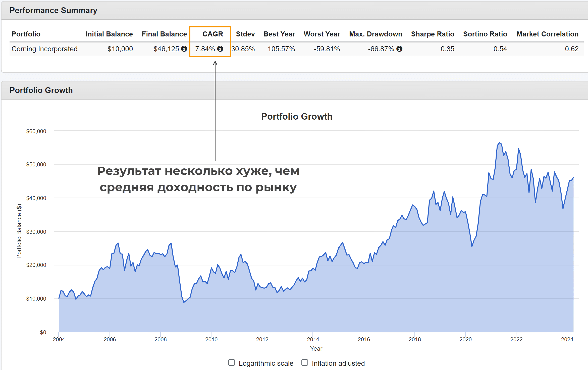The height and width of the screenshot is (370, 588).
Task: Enable the Logarithmic scale checkbox
Action: (232, 362)
